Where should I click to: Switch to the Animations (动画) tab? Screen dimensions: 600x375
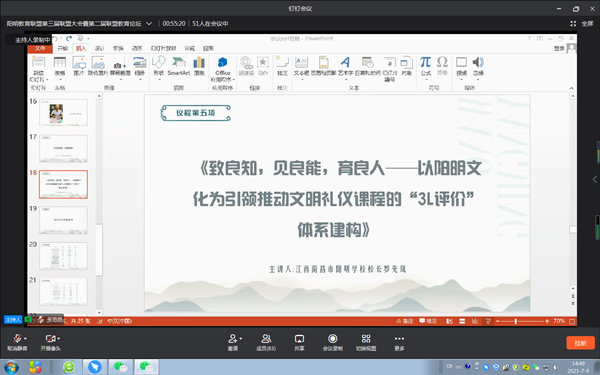(x=137, y=48)
